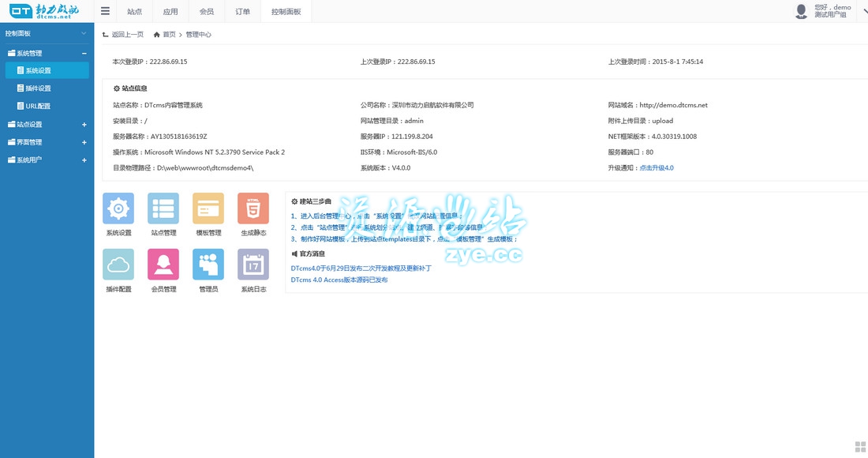
Task: Expand the 系统用户 sidebar group
Action: (84, 160)
